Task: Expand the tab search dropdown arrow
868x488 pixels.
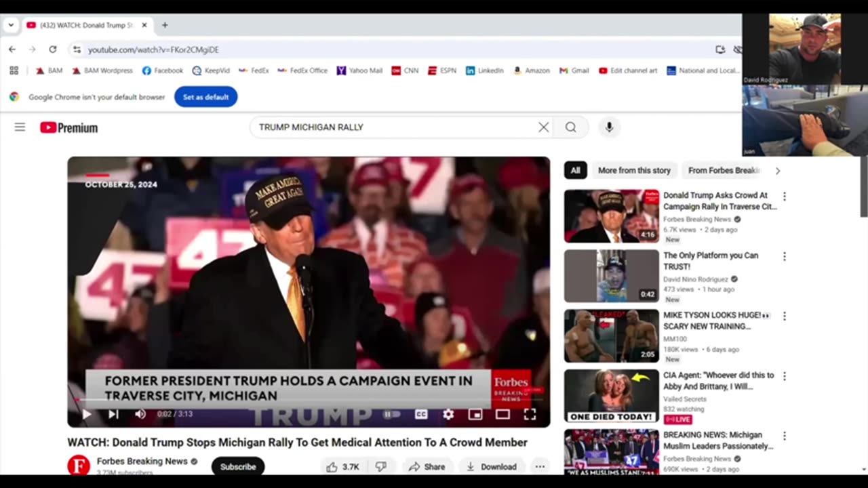Action: point(11,25)
